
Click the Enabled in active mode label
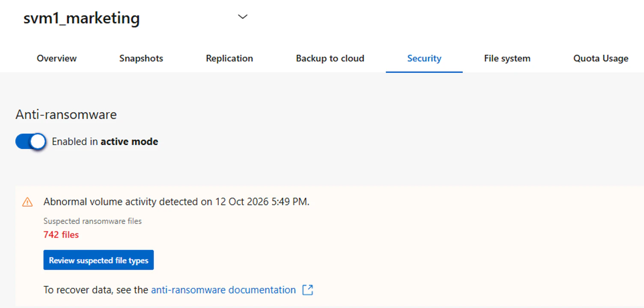pos(105,142)
